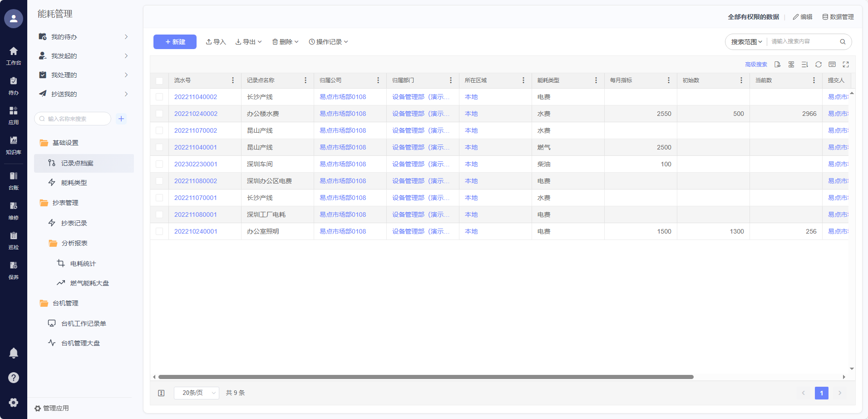Click column menu dots on 流水号 header
This screenshot has width=868, height=419.
(x=233, y=80)
